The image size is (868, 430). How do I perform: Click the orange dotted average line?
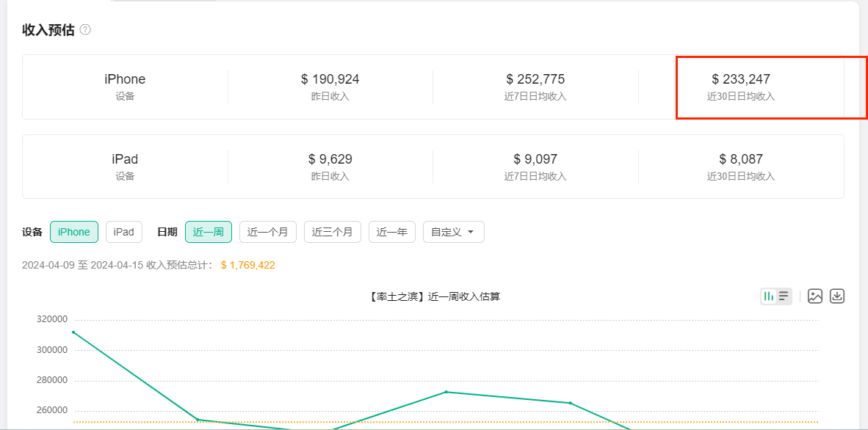(x=446, y=422)
